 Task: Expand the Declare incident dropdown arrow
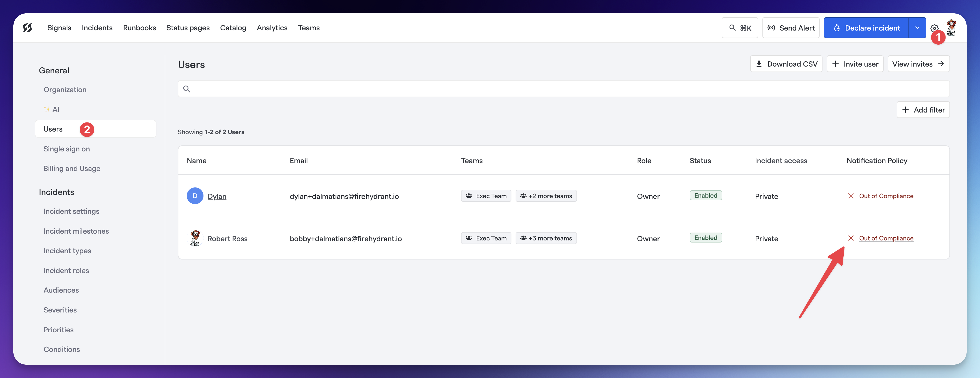point(917,28)
